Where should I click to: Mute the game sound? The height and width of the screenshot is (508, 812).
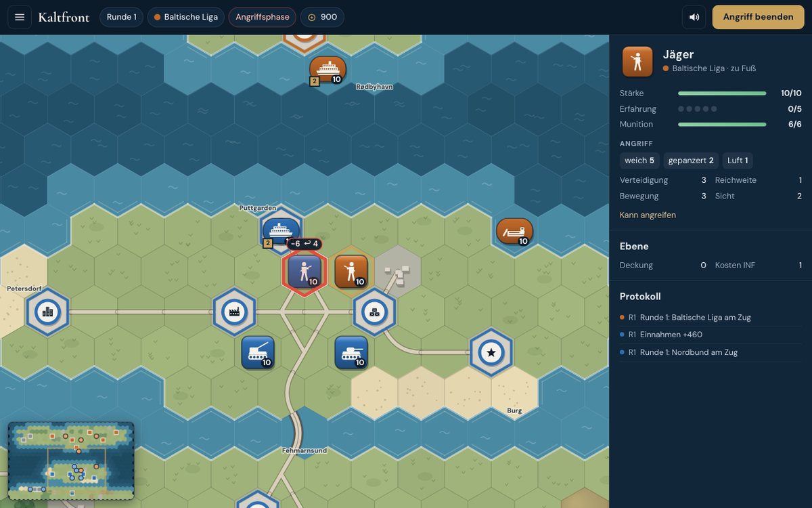tap(694, 17)
